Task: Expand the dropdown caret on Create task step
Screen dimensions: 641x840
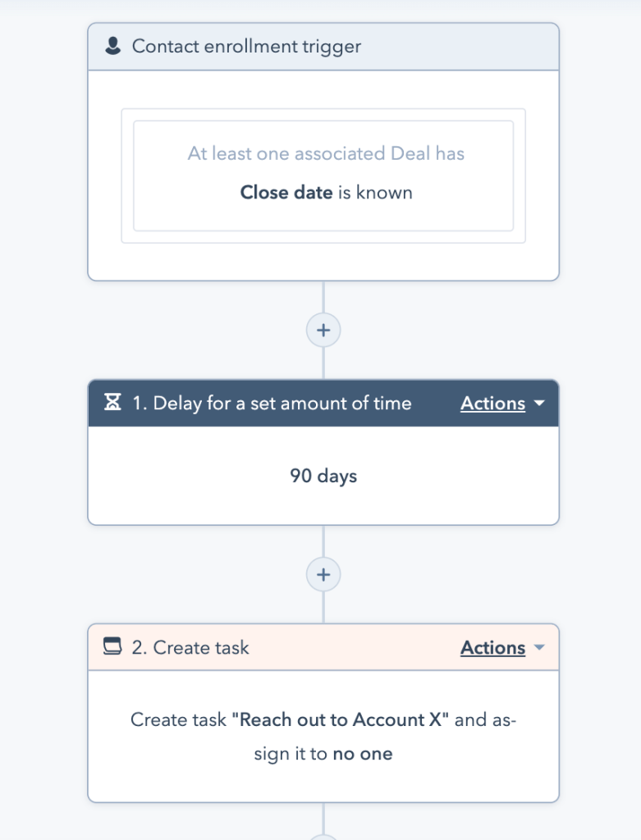Action: (x=539, y=647)
